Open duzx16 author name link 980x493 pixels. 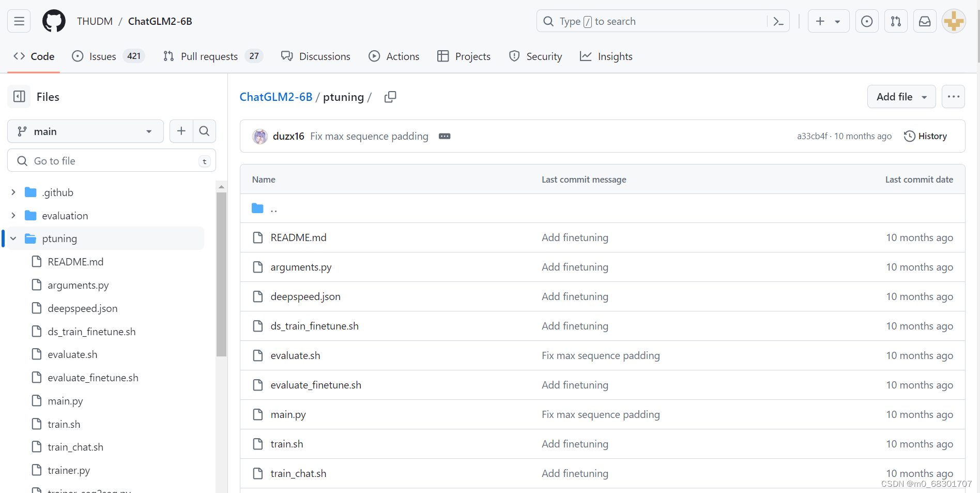(x=288, y=136)
